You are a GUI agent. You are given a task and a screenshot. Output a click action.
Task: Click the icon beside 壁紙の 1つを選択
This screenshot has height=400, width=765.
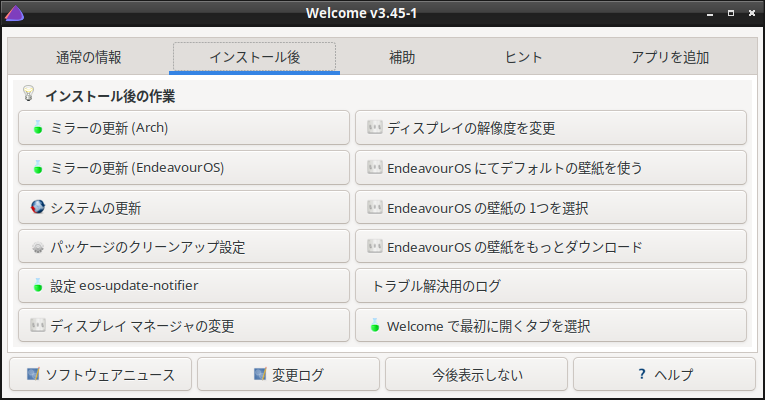point(374,207)
